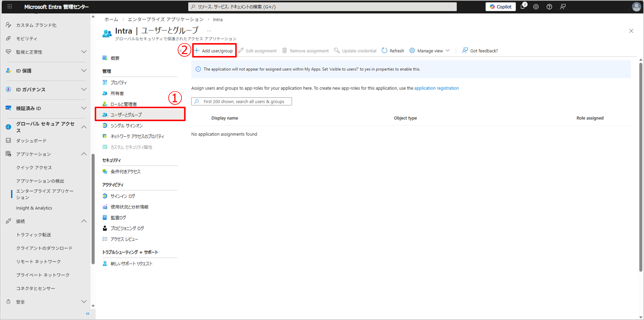
Task: Open the app launcher waffle icon
Action: 10,7
